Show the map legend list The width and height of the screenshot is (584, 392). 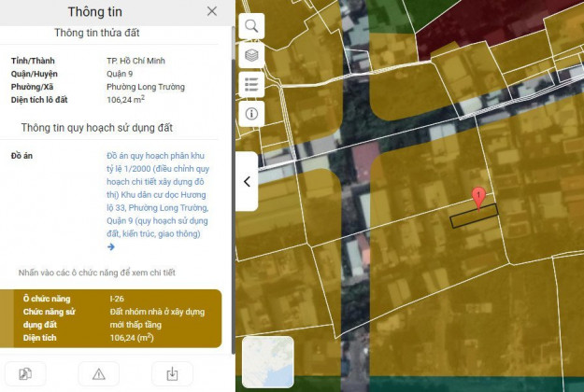251,85
